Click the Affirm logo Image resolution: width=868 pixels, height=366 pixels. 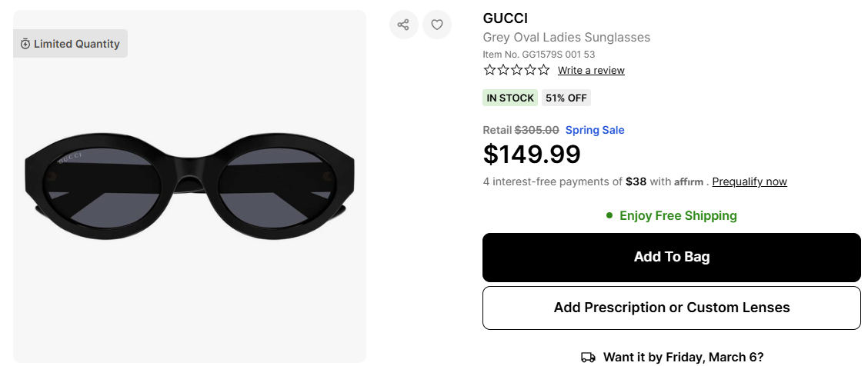click(689, 182)
